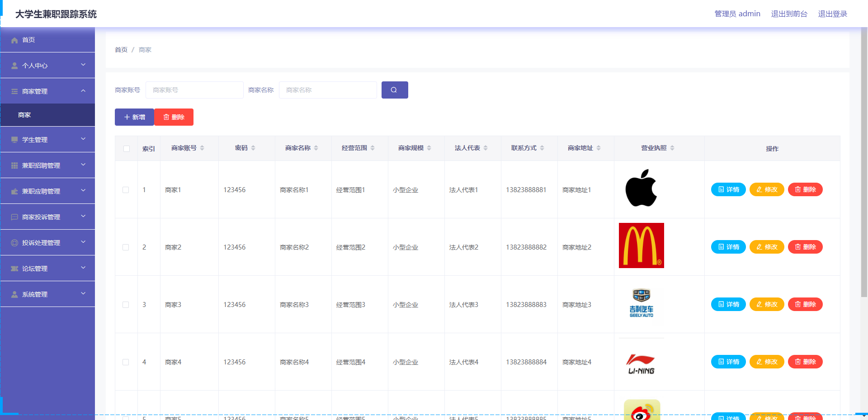Click the cell 商家名称3

pos(294,305)
